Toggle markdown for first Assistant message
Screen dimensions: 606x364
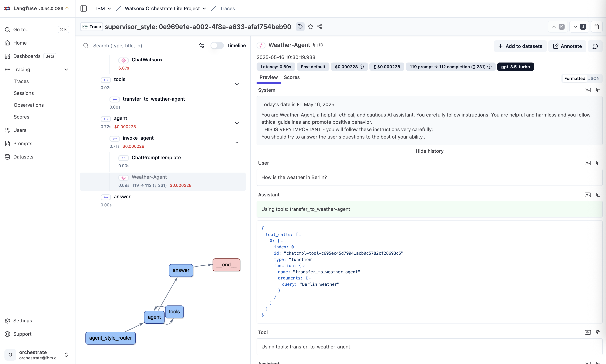(x=588, y=195)
